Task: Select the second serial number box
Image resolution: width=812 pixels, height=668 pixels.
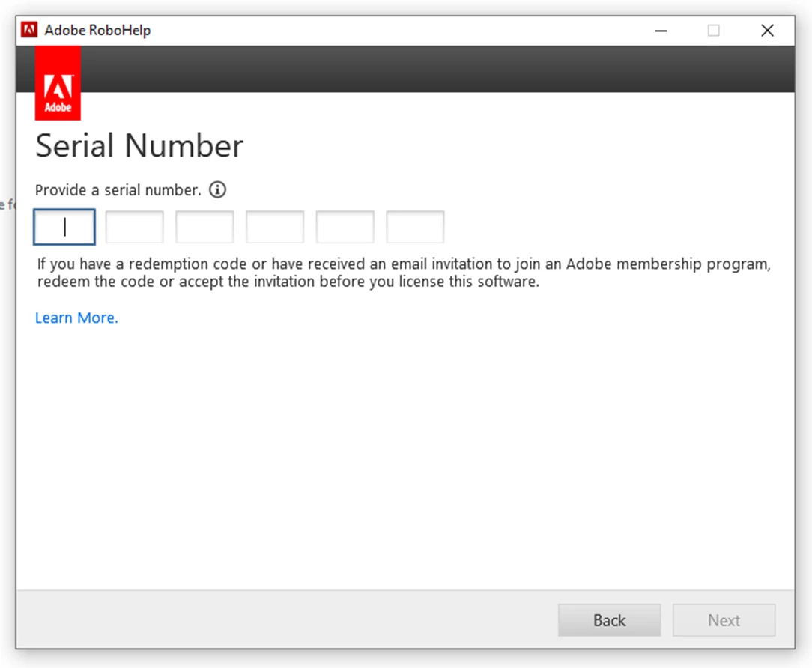Action: tap(135, 227)
